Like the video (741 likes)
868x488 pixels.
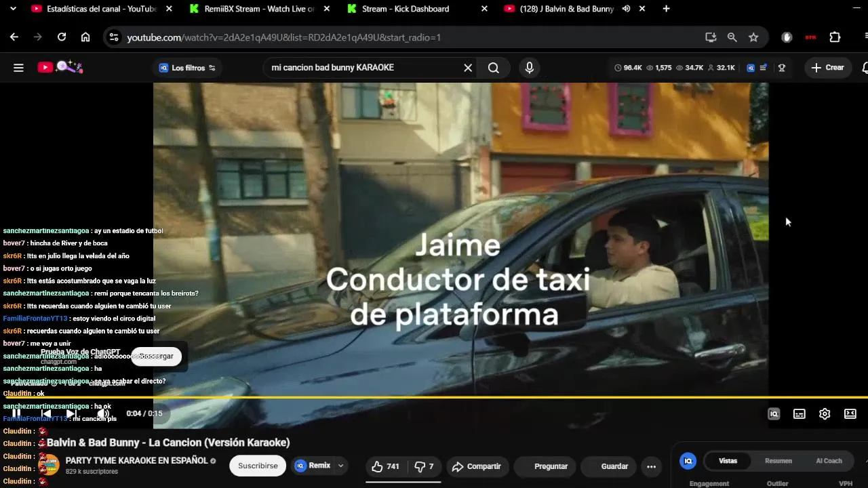pos(385,466)
